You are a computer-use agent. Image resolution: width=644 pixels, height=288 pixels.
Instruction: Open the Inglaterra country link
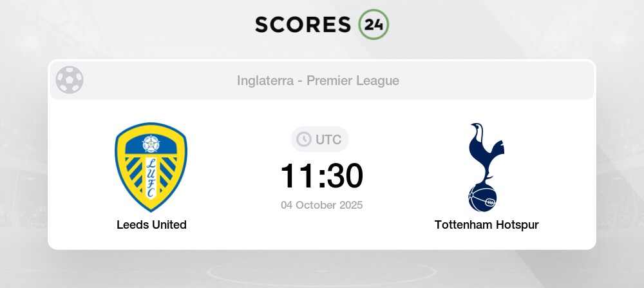[265, 81]
